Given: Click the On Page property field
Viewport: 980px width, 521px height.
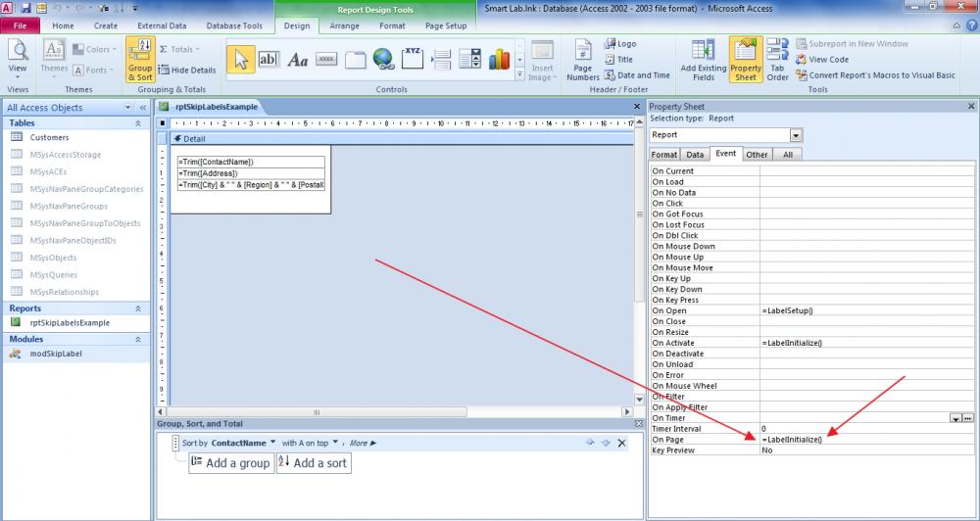Looking at the screenshot, I should (867, 440).
